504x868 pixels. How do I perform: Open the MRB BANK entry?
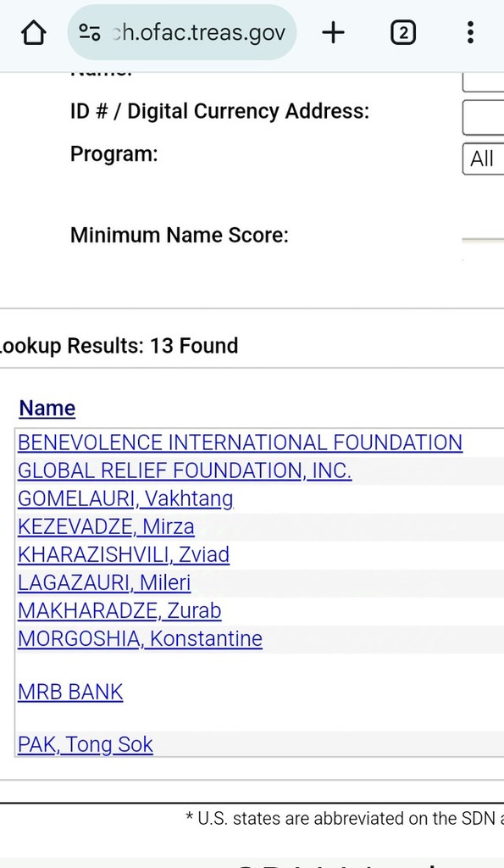pyautogui.click(x=70, y=692)
